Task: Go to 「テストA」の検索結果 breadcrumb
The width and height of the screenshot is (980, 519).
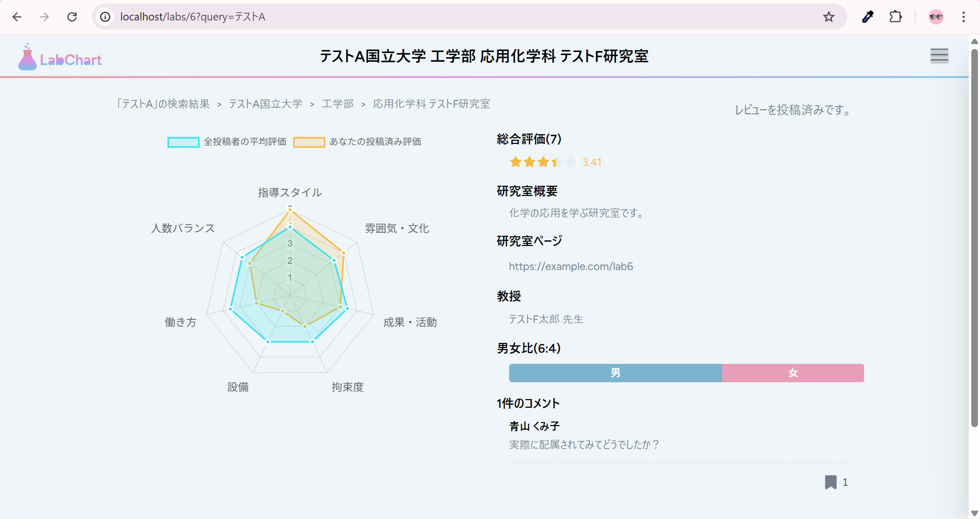Action: click(163, 104)
